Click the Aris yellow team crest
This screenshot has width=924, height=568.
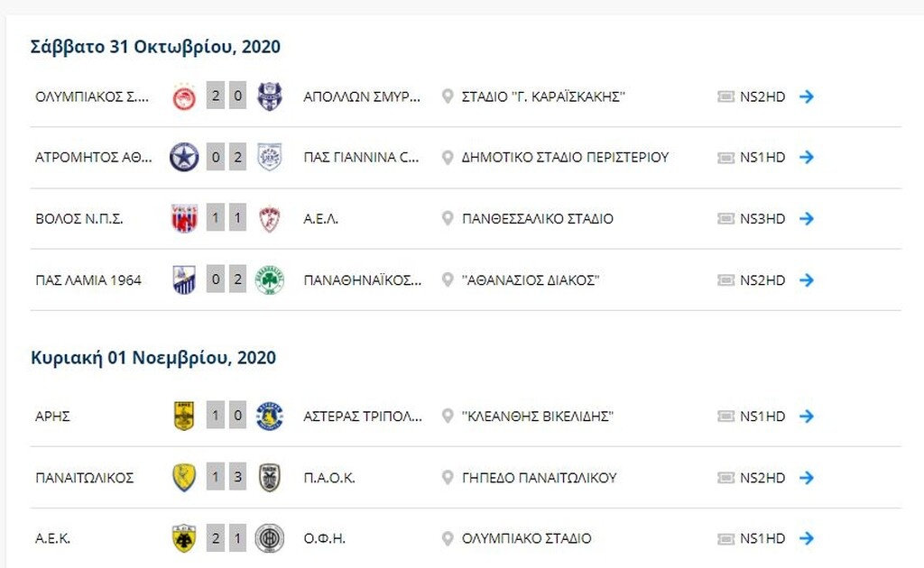coord(184,417)
